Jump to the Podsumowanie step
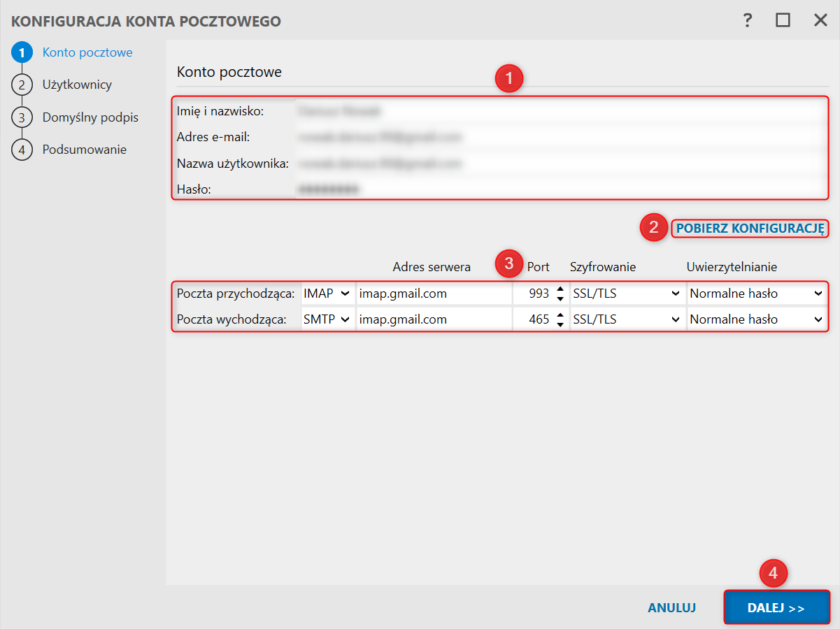 click(x=84, y=150)
